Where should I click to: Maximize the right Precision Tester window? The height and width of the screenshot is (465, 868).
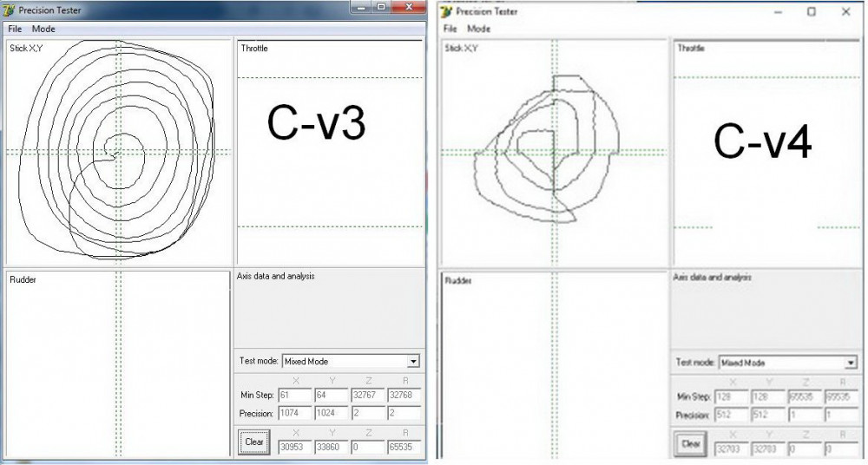812,11
